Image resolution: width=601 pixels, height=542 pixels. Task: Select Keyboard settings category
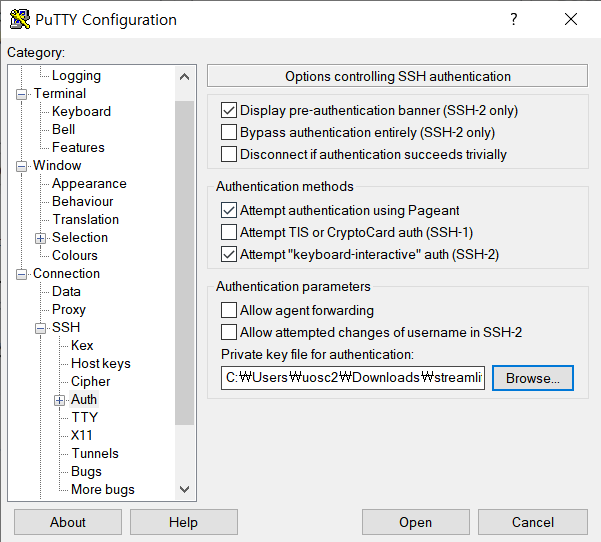(x=81, y=111)
